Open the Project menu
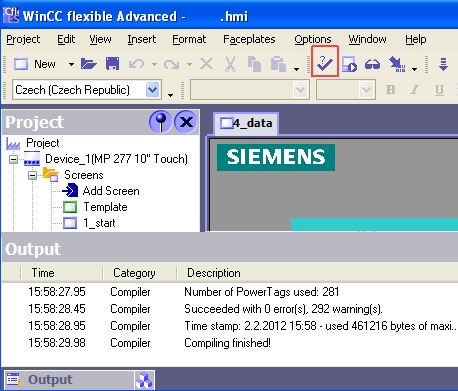 tap(23, 39)
